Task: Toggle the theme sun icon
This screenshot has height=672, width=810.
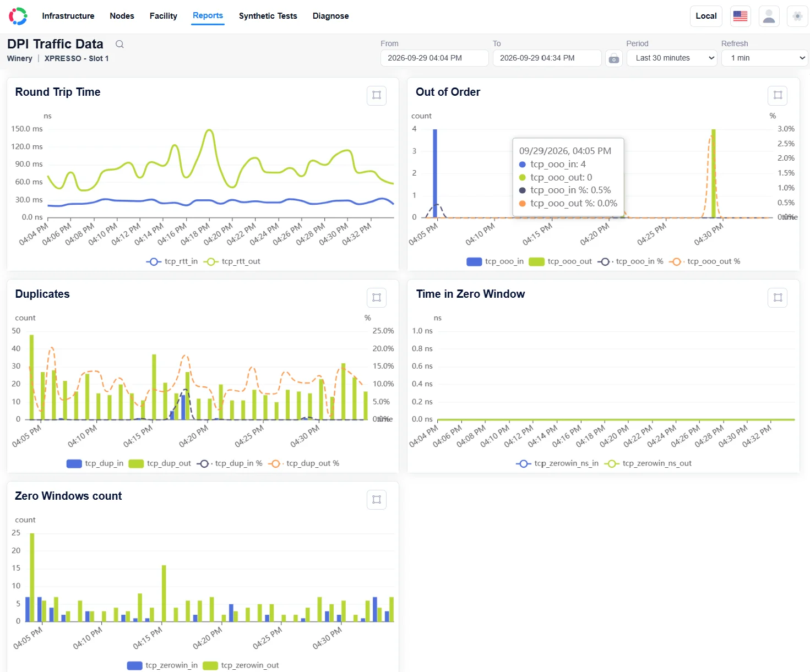Action: [x=797, y=16]
